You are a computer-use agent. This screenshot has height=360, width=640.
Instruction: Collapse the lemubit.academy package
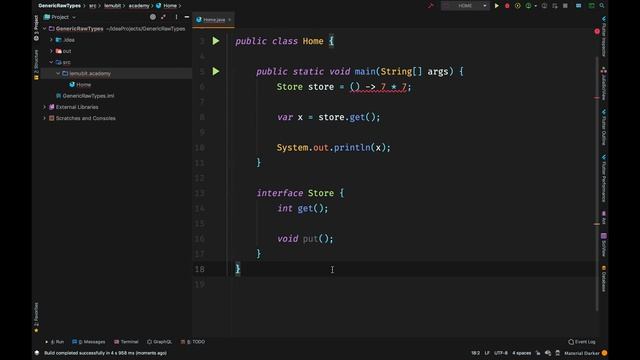tap(58, 73)
